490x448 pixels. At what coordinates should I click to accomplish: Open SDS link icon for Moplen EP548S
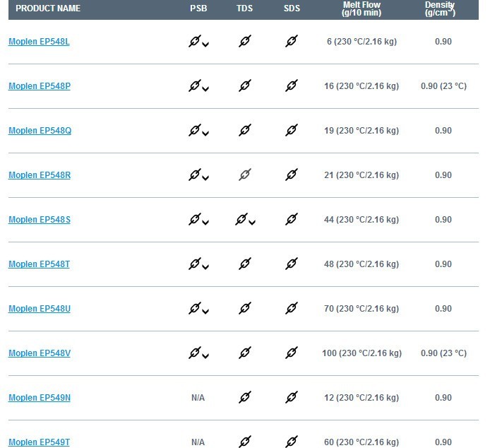coord(292,219)
